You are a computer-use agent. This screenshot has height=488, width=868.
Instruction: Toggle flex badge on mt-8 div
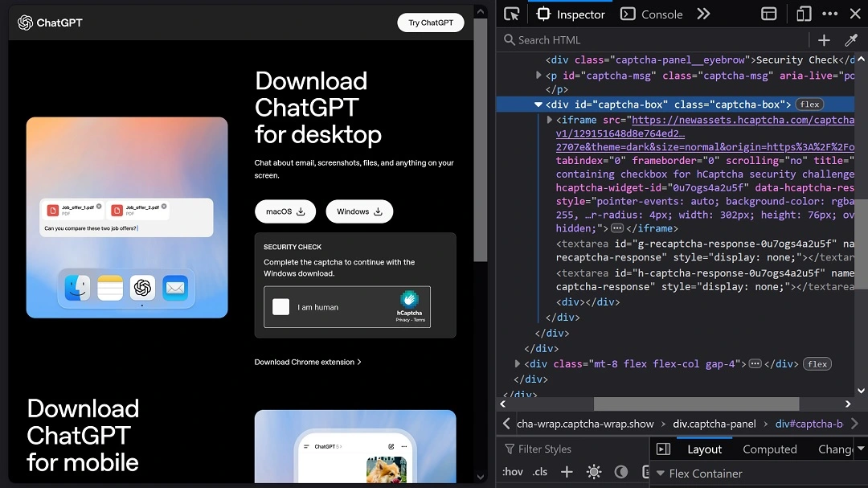click(x=817, y=364)
